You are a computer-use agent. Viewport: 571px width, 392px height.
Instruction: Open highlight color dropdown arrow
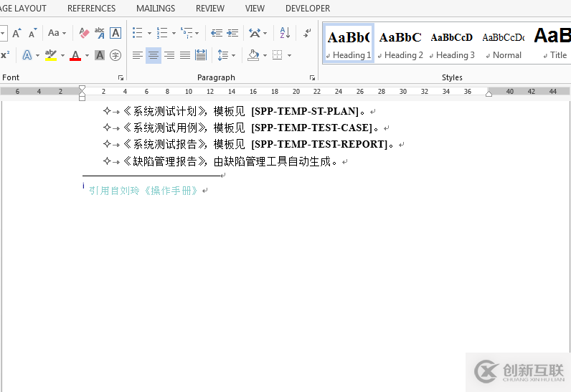pos(62,56)
